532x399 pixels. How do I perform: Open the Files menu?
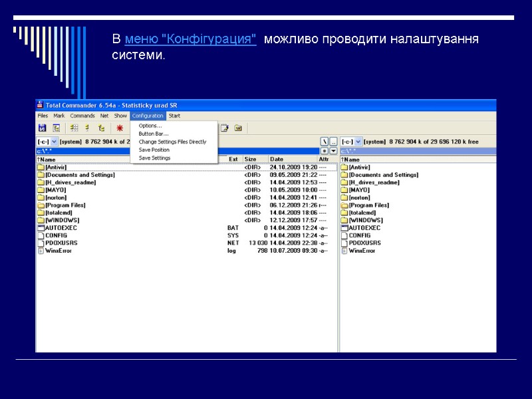[43, 116]
